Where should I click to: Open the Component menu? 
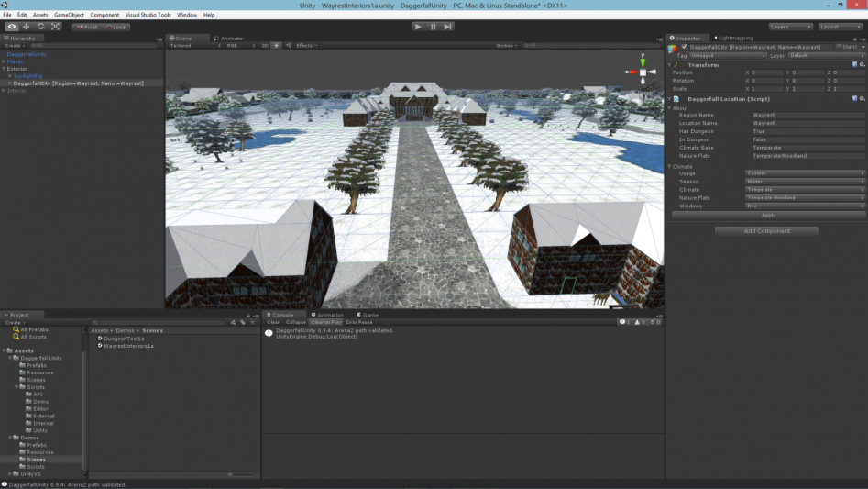coord(104,15)
